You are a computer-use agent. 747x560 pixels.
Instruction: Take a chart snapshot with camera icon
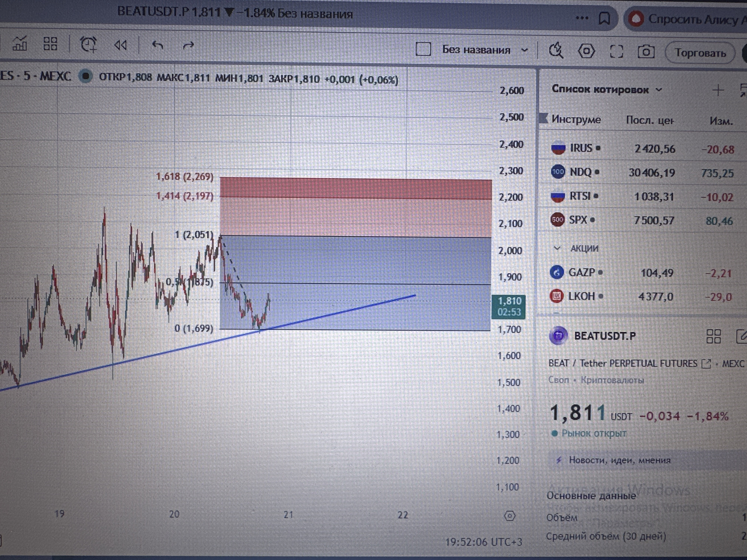(x=646, y=52)
